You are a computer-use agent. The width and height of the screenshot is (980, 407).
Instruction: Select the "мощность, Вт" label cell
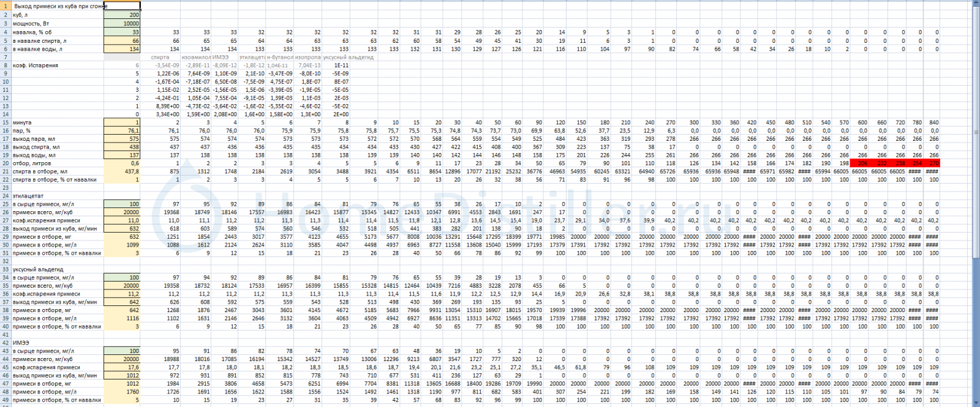(58, 23)
